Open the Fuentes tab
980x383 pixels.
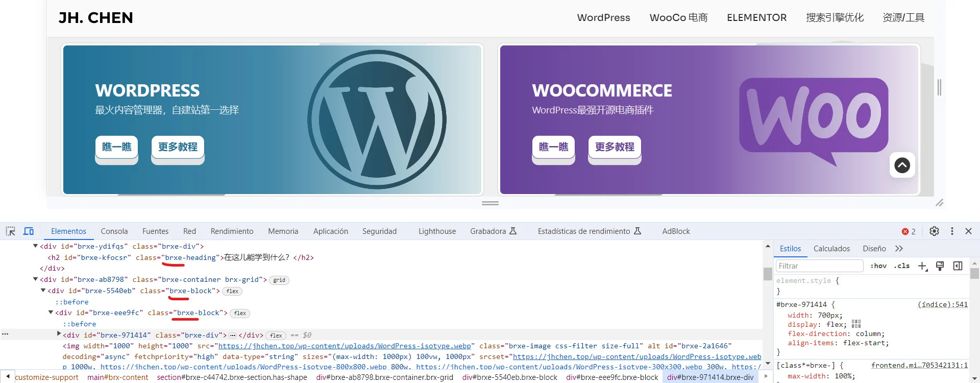tap(155, 231)
